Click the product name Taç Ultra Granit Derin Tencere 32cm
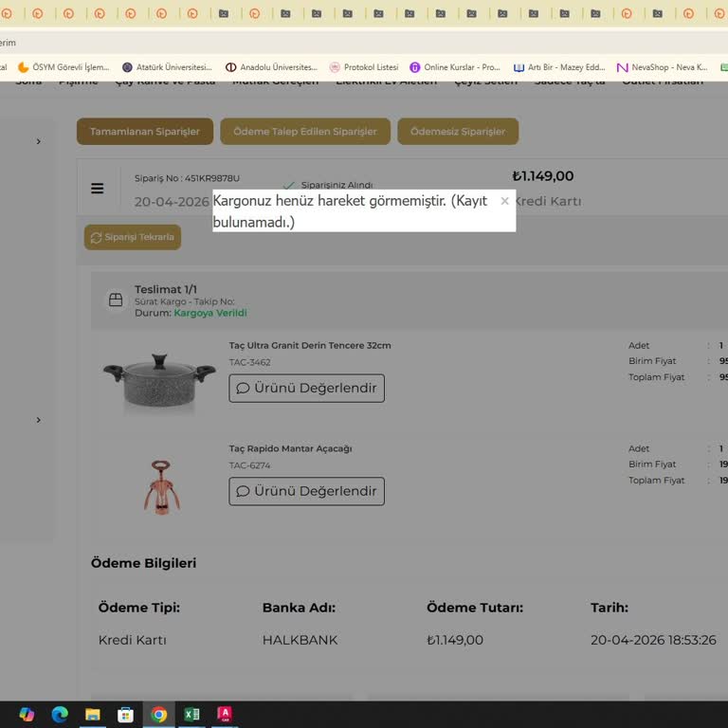Screen dimensions: 728x728 (310, 345)
